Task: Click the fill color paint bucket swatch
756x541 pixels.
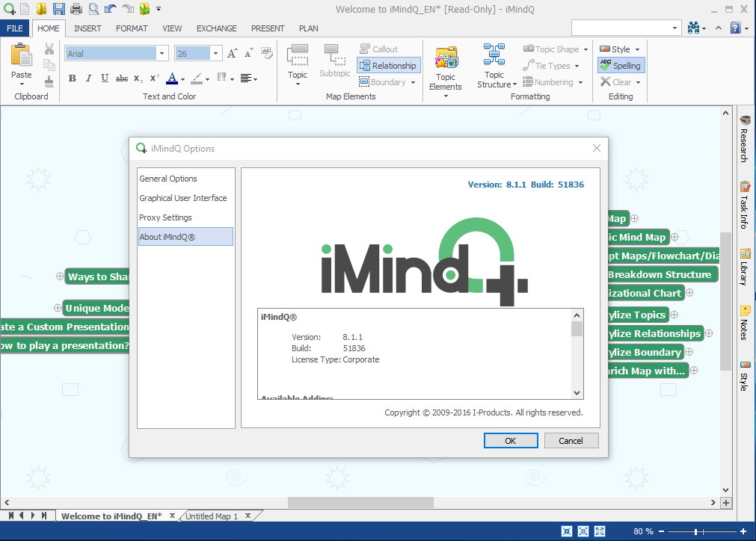Action: (197, 78)
